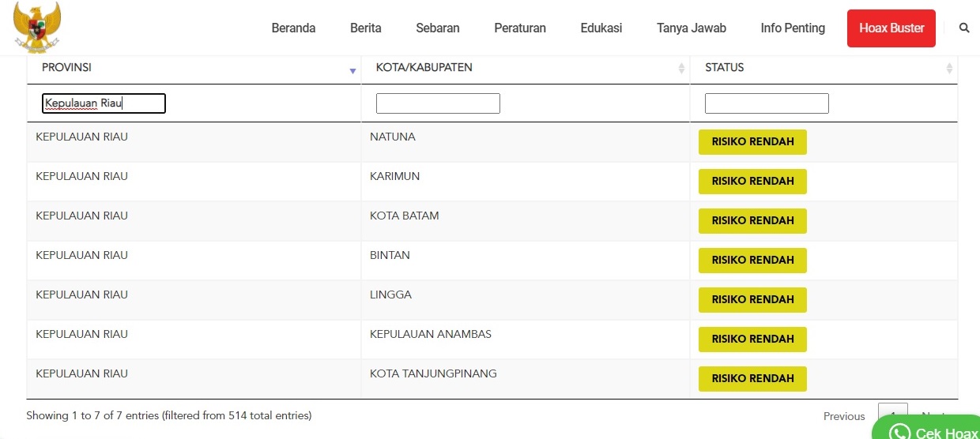The height and width of the screenshot is (439, 980).
Task: Focus the Provinsi filter field
Action: (x=104, y=103)
